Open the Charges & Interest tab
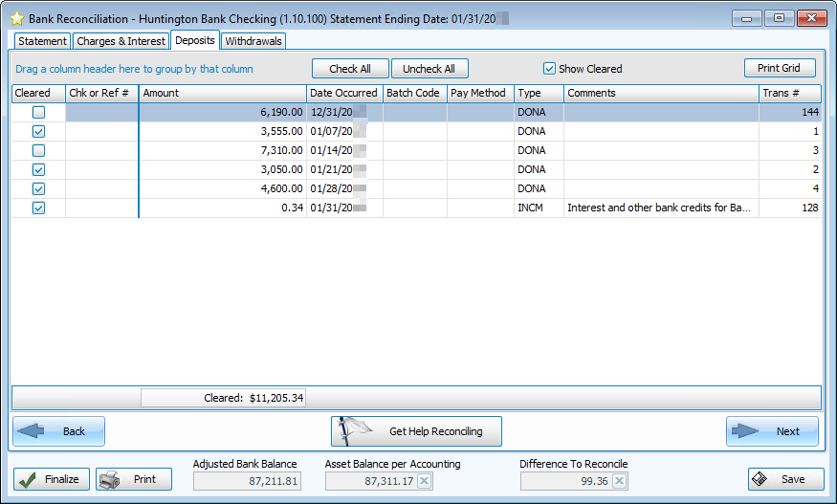 click(121, 41)
